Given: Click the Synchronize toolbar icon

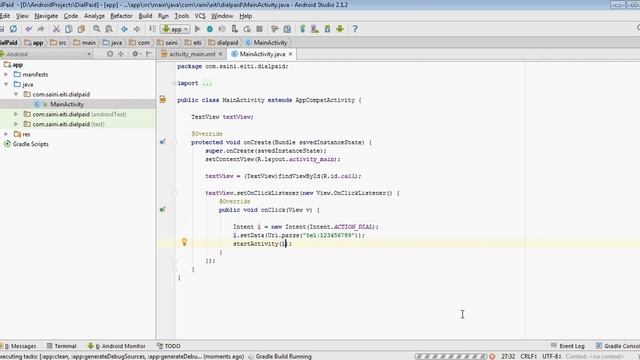Looking at the screenshot, I should (13, 29).
